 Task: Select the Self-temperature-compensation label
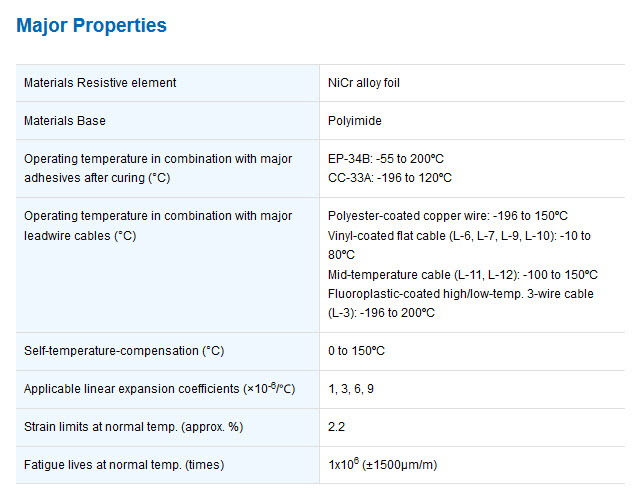124,351
